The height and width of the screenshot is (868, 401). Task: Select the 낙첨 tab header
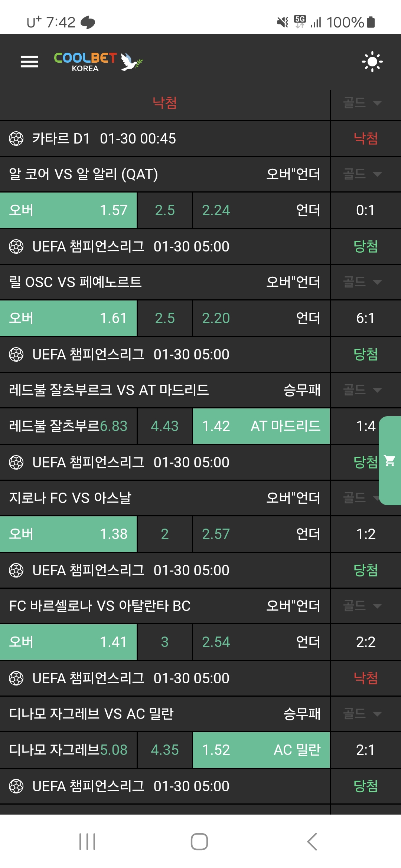[x=164, y=103]
